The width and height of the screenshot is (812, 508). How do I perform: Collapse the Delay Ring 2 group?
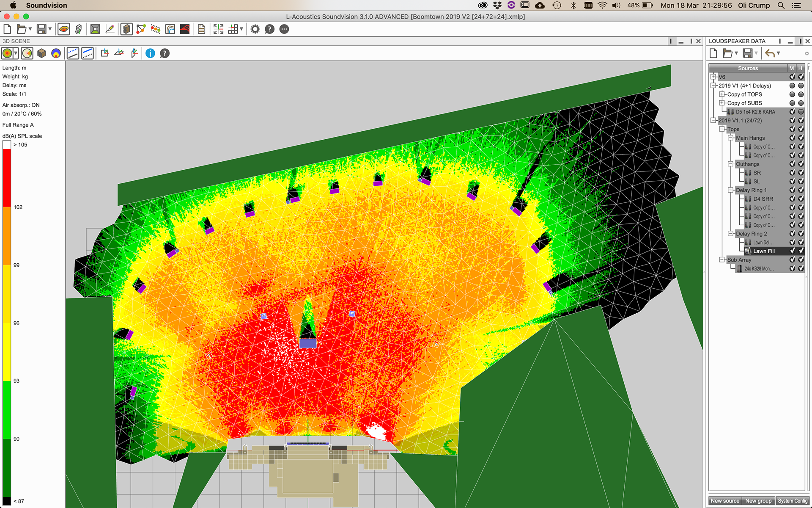[x=731, y=233]
